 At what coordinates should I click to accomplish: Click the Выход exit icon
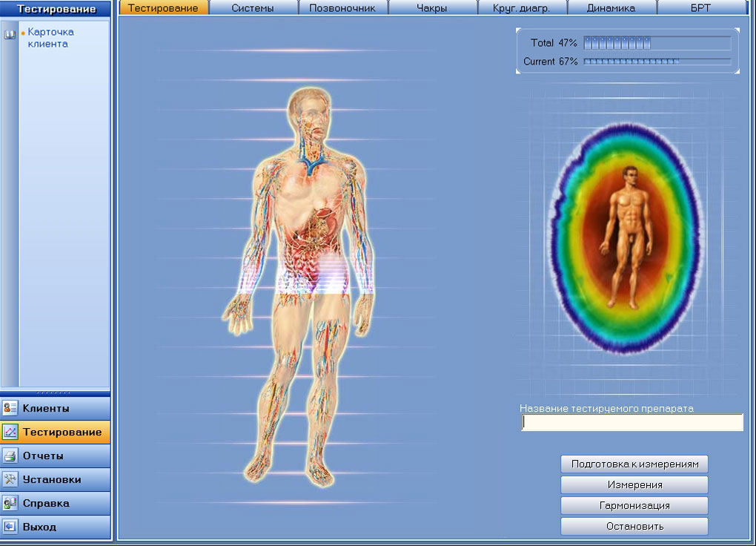click(x=10, y=527)
